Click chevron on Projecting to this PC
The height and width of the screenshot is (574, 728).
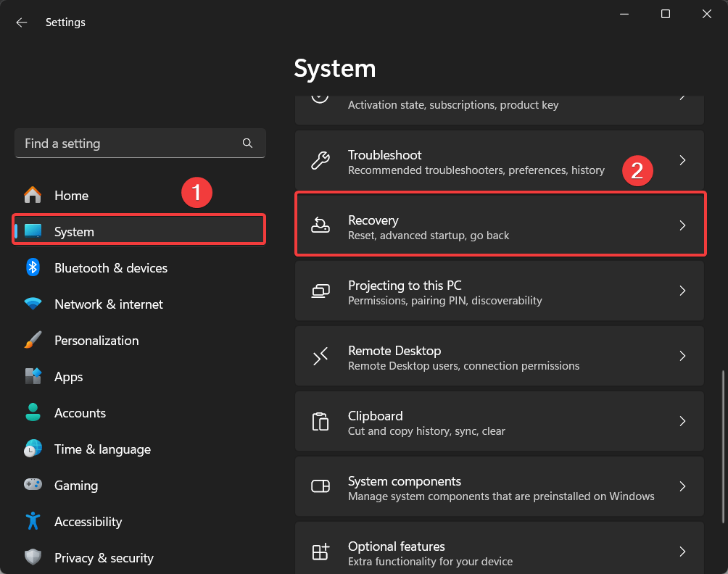tap(682, 291)
